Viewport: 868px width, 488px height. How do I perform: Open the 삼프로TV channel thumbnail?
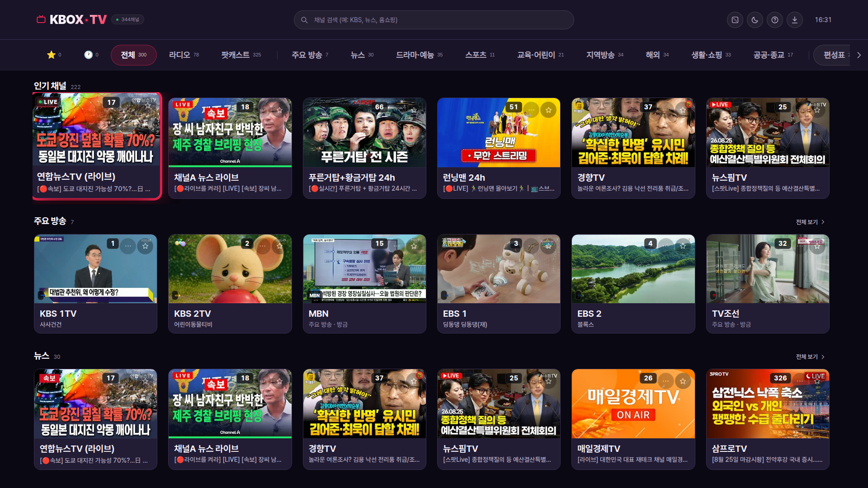[768, 404]
